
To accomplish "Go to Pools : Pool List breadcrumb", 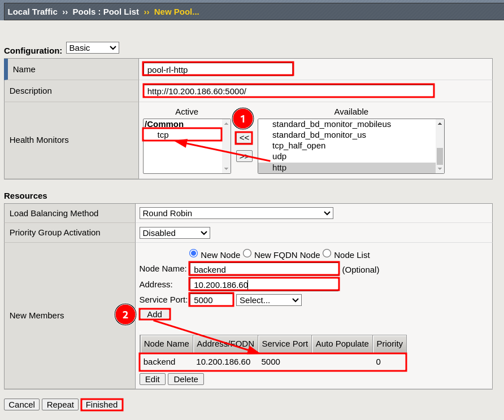I will (106, 11).
